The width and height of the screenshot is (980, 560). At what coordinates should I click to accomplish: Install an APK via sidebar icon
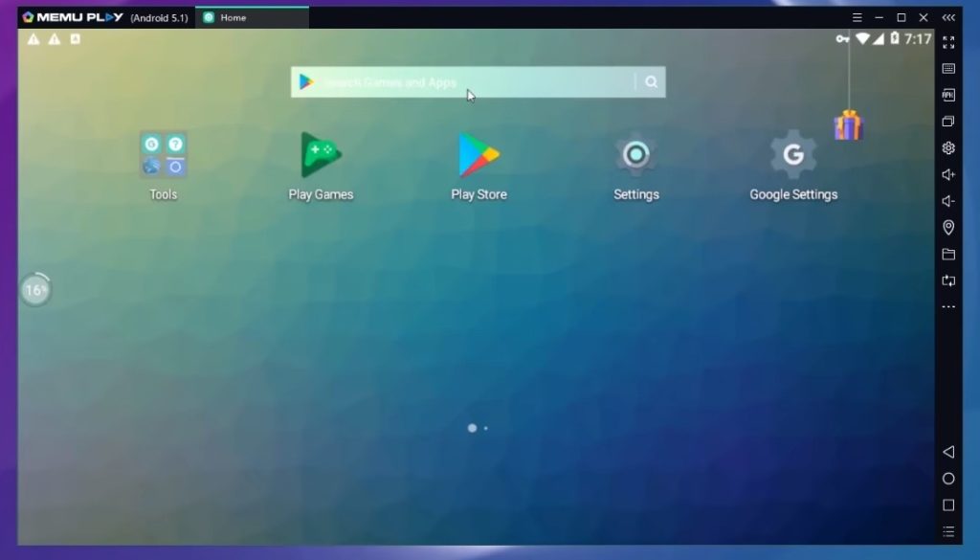[948, 95]
